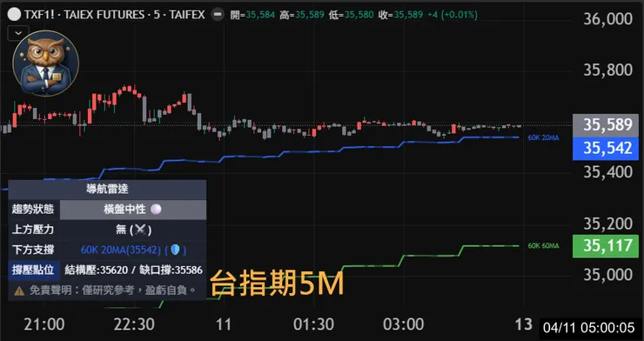Click the 下方支撐 row label
This screenshot has width=644, height=341.
pos(33,250)
